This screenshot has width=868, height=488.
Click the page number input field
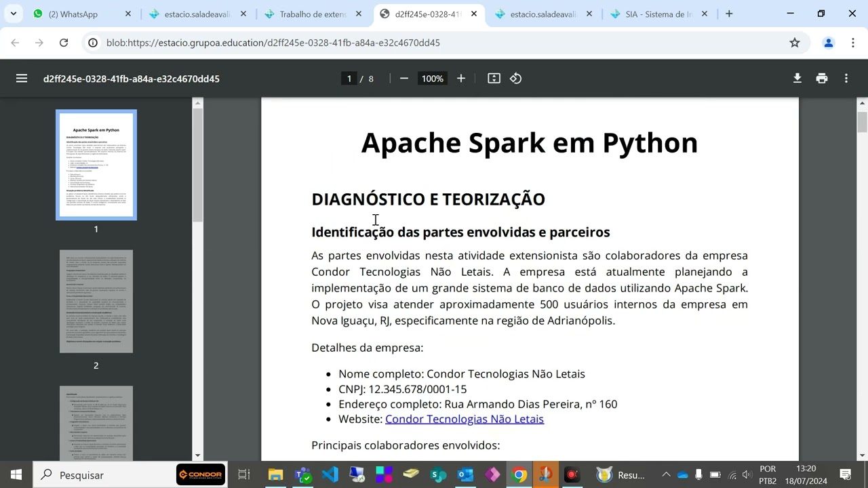point(349,79)
